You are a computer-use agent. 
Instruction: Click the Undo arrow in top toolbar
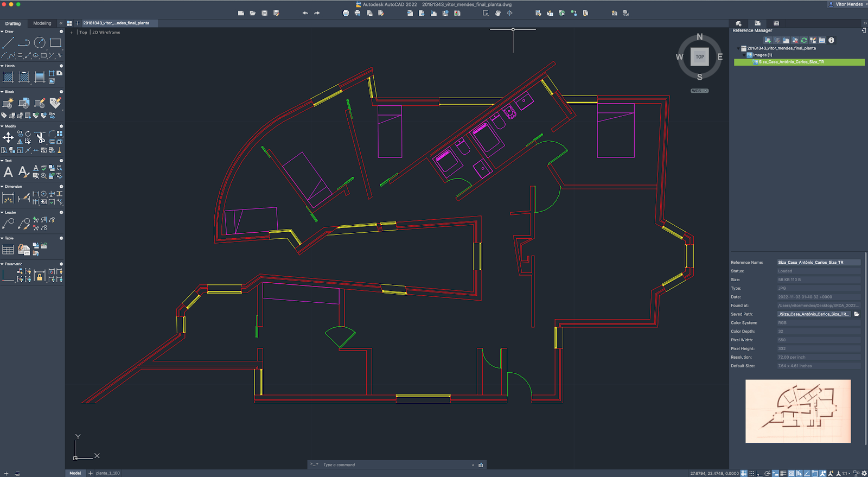(x=305, y=13)
